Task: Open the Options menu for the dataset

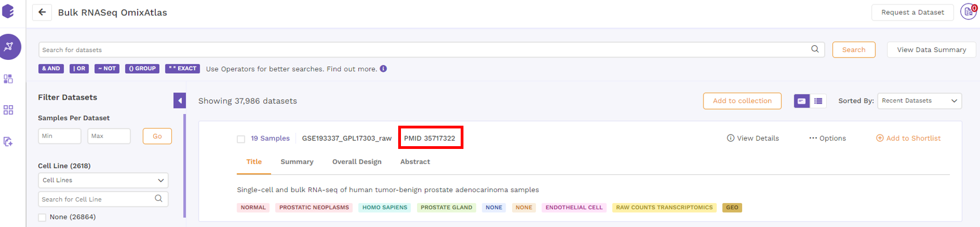Action: pos(827,138)
